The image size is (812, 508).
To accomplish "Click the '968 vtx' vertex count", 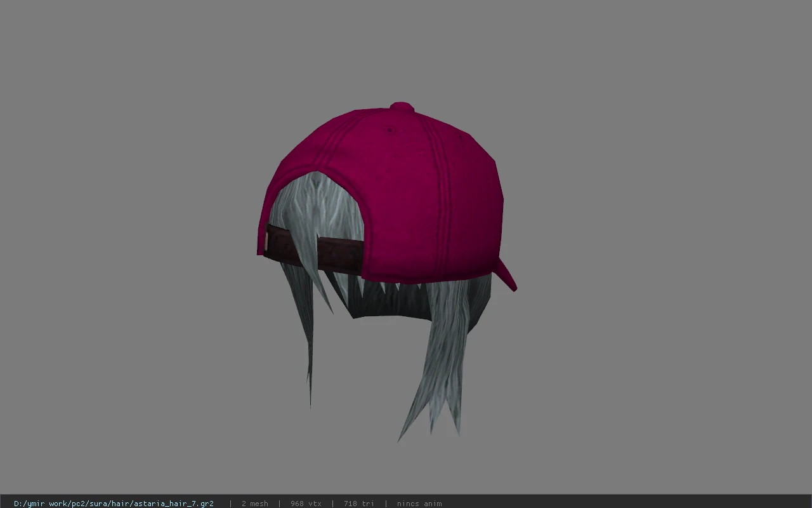I will (306, 504).
